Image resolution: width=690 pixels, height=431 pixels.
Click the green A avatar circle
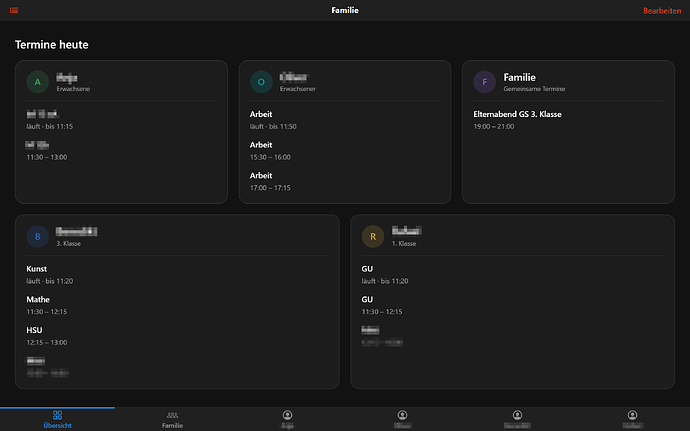[x=38, y=82]
